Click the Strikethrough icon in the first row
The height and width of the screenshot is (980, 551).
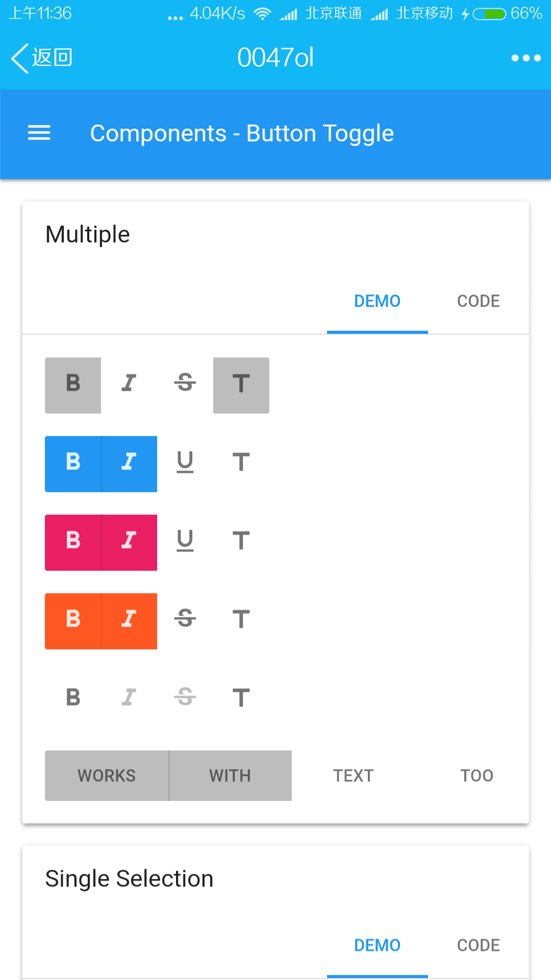pyautogui.click(x=185, y=385)
